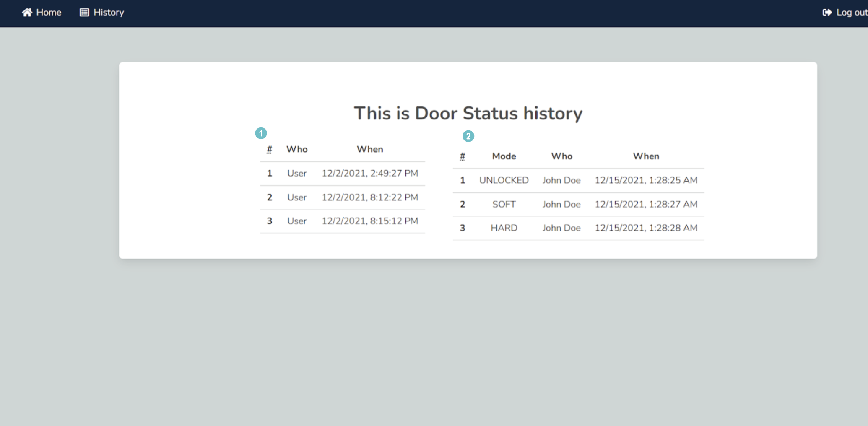The image size is (868, 426).
Task: Click 'User' in the 2:49:27 PM row
Action: [297, 174]
